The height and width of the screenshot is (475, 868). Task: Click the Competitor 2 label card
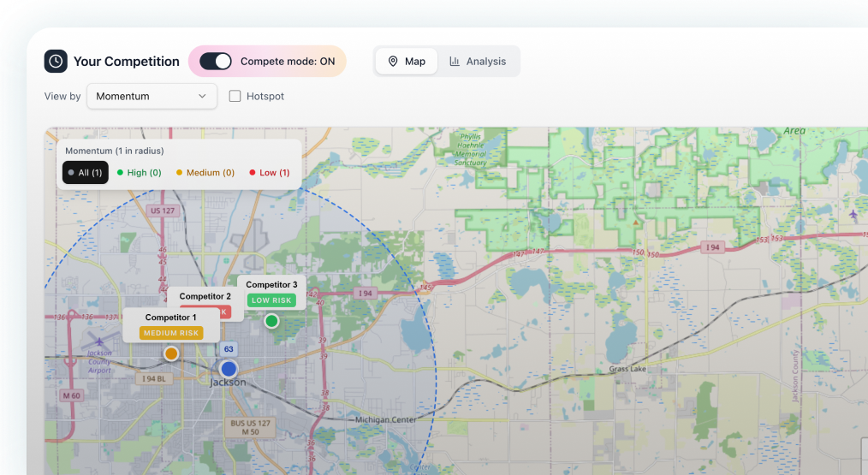point(205,297)
